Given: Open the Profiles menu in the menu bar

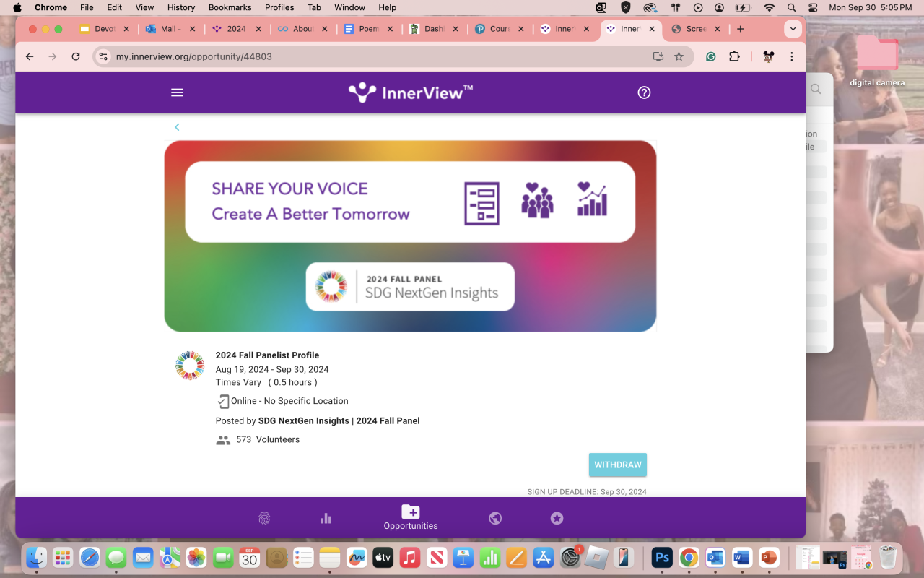Looking at the screenshot, I should (x=279, y=7).
